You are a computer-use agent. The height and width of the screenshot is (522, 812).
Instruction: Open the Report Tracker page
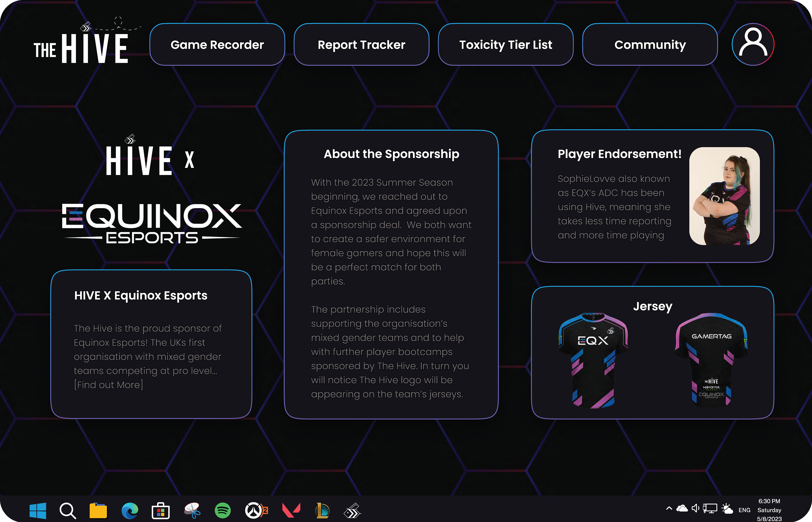click(361, 44)
